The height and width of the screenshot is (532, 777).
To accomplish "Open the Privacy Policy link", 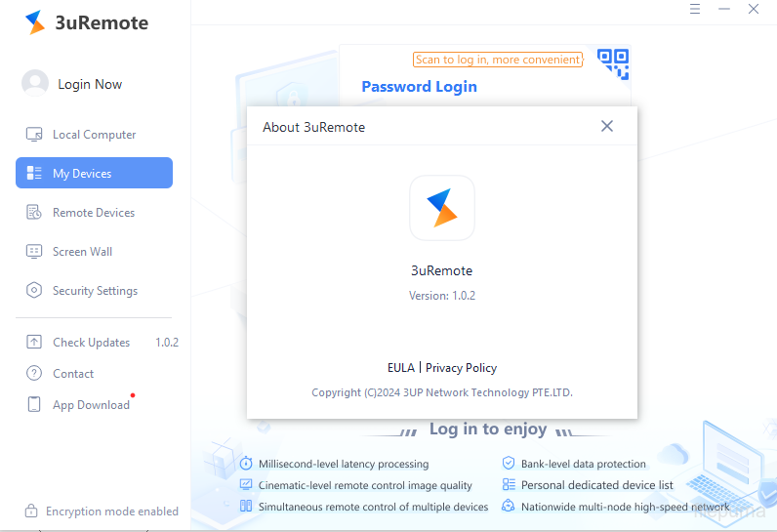I will [461, 368].
